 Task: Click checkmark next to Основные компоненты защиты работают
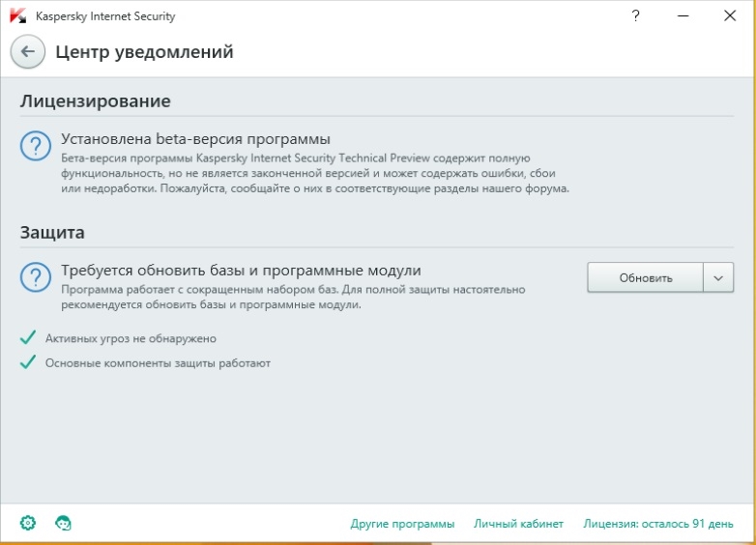pyautogui.click(x=28, y=362)
